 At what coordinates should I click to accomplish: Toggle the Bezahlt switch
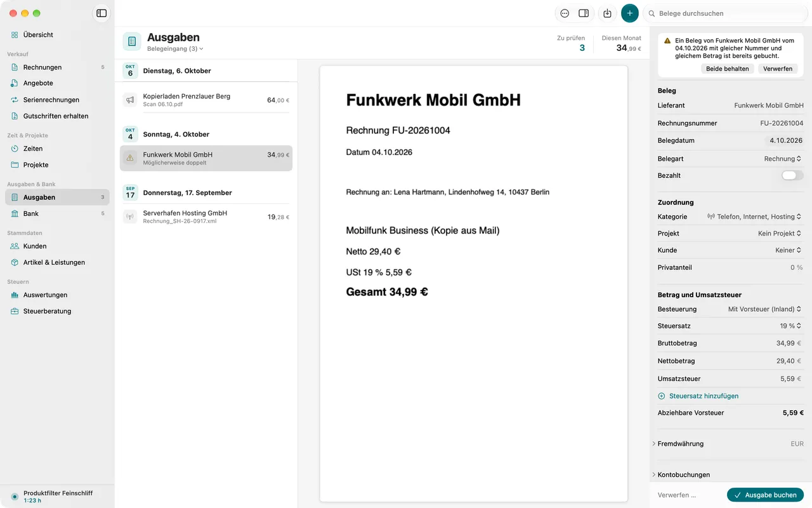[x=792, y=175]
